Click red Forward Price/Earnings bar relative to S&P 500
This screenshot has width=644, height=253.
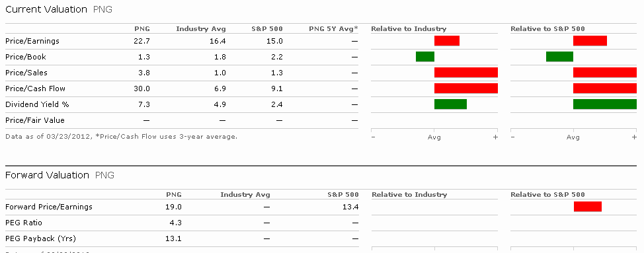pyautogui.click(x=588, y=207)
